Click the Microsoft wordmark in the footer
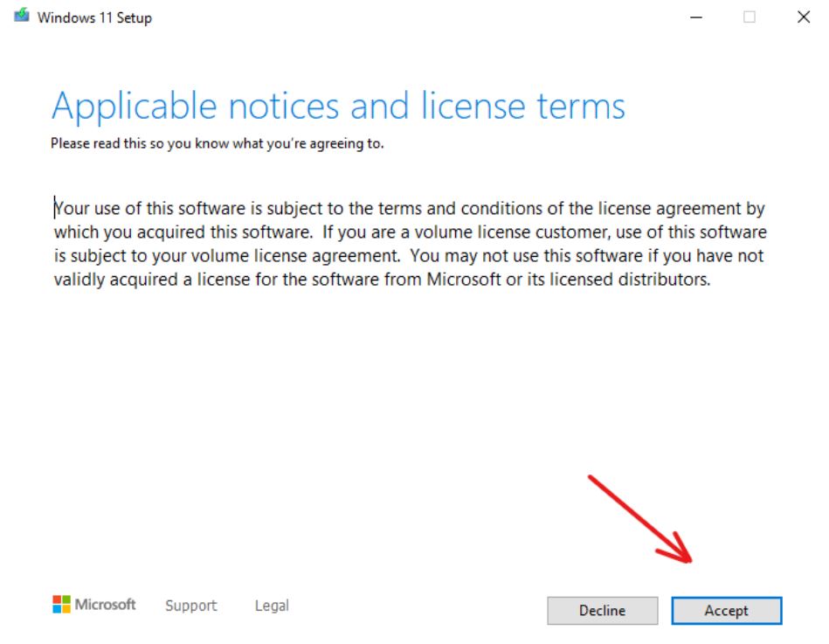The image size is (829, 644). pyautogui.click(x=106, y=604)
